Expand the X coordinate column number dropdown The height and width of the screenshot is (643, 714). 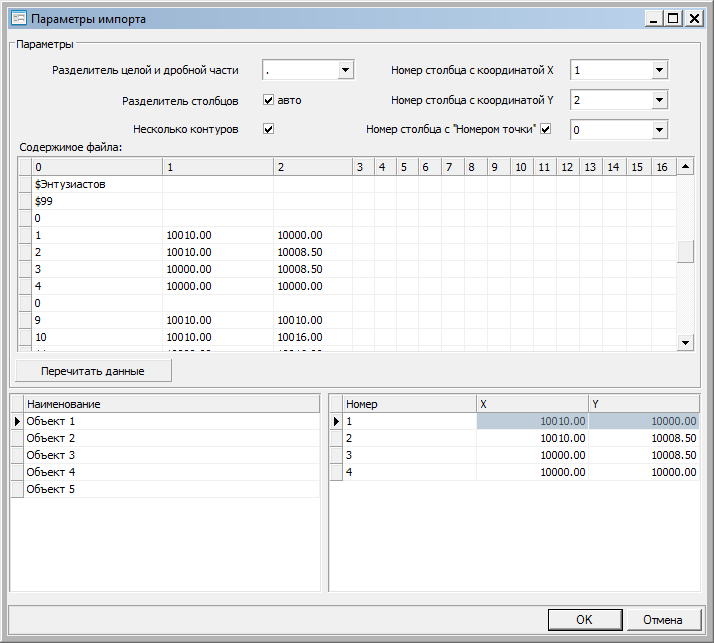pos(659,70)
